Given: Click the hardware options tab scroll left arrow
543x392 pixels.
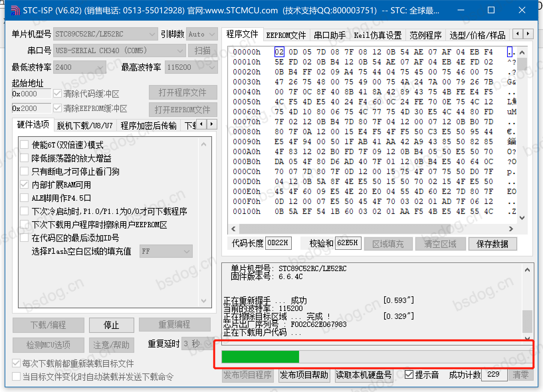Looking at the screenshot, I should 201,124.
